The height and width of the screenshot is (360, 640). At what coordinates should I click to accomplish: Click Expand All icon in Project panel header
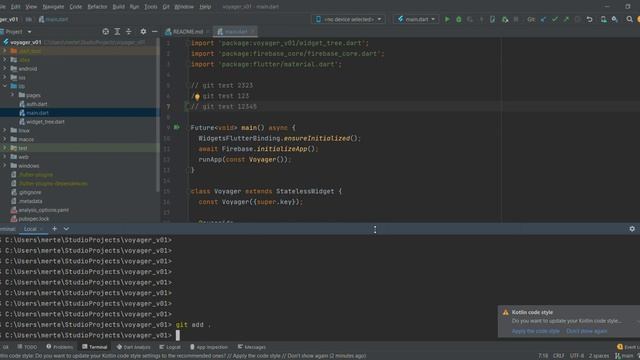[x=117, y=31]
